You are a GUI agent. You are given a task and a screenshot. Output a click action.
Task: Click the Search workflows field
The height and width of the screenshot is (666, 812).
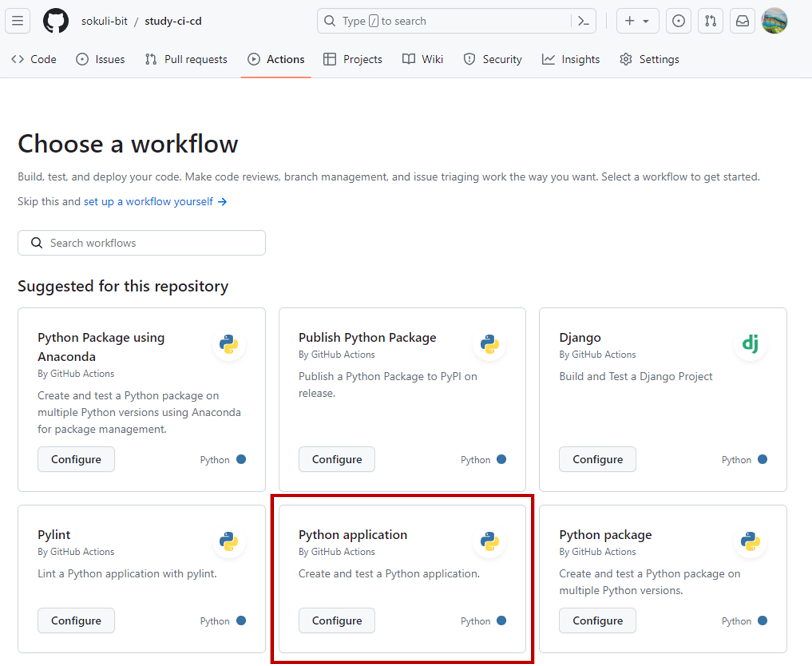point(141,243)
